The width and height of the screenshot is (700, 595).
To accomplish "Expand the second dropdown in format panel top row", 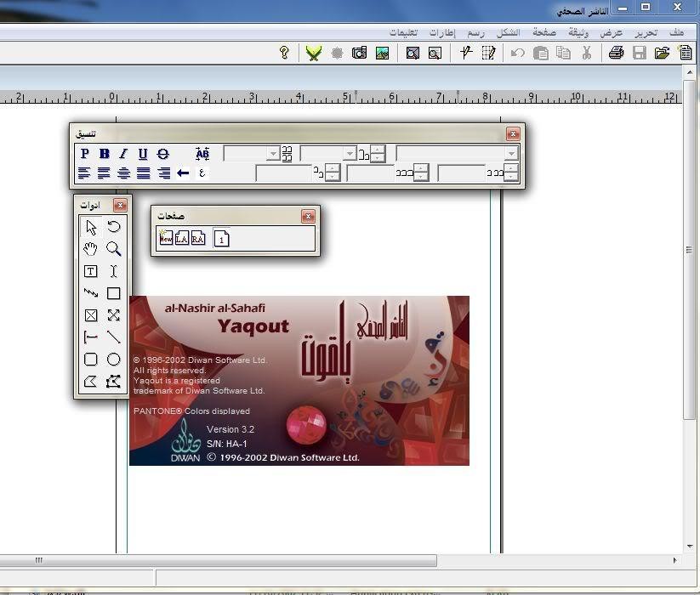I will pos(350,154).
